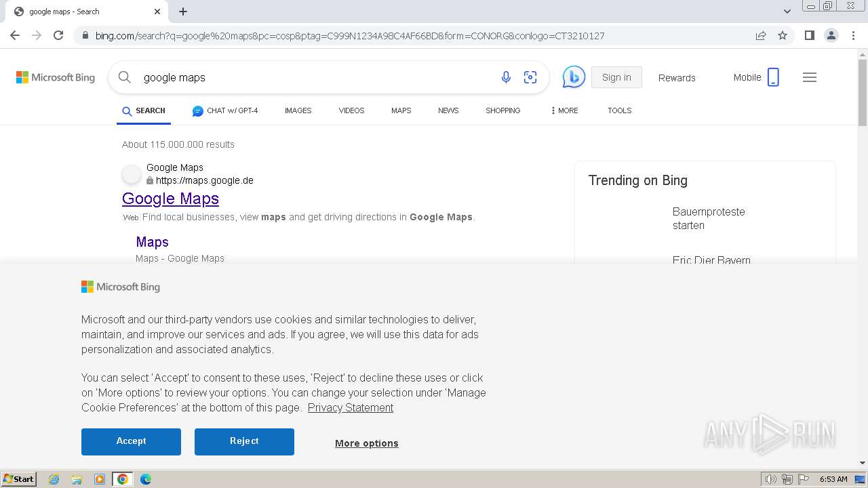Toggle the Chrome side panel
Viewport: 868px width, 488px height.
pos(809,35)
